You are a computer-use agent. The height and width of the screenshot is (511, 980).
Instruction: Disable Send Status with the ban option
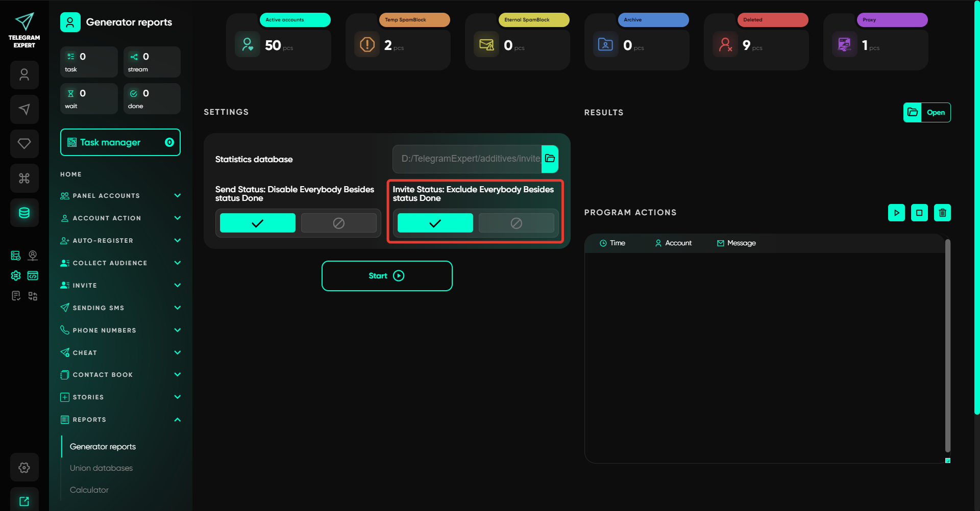pyautogui.click(x=338, y=223)
